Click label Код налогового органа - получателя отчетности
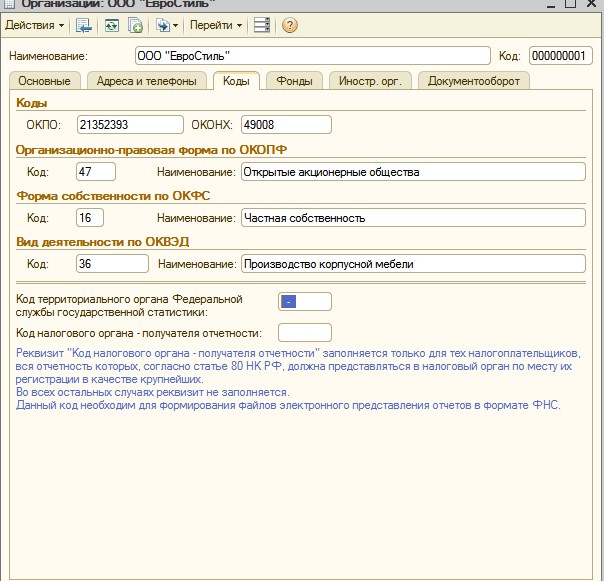Screen dimensions: 604x581 pos(139,333)
